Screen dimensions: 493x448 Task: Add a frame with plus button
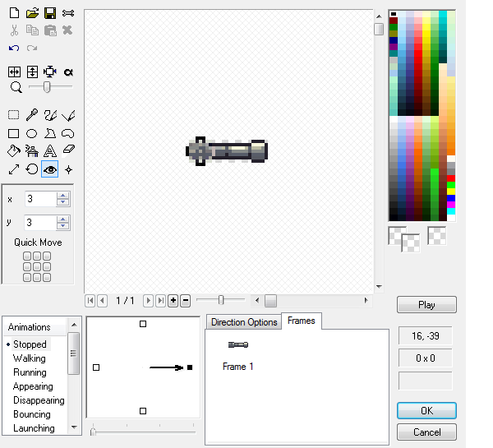(x=173, y=301)
